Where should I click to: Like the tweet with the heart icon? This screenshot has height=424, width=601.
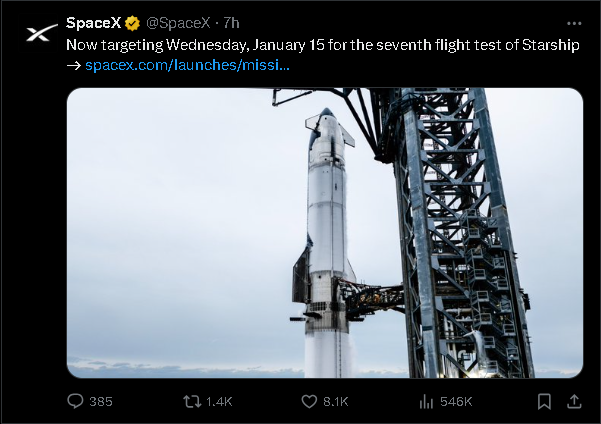309,401
